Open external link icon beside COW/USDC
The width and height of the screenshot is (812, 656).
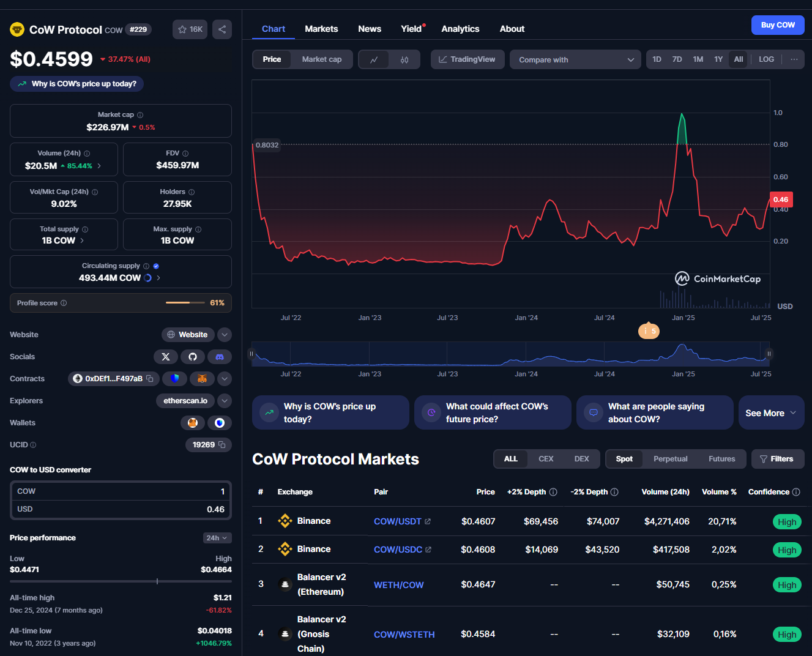(428, 550)
